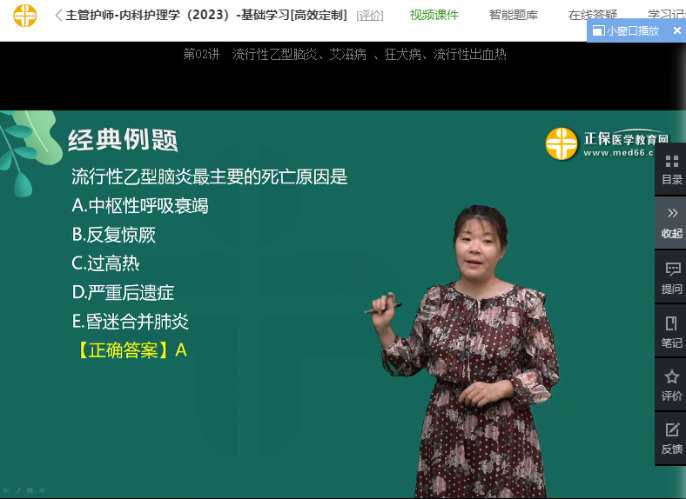
Task: Click the orange site logo at top left
Action: pos(25,15)
